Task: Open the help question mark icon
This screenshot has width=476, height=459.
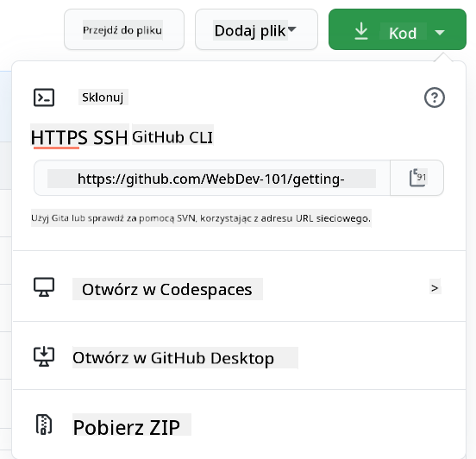Action: (435, 97)
